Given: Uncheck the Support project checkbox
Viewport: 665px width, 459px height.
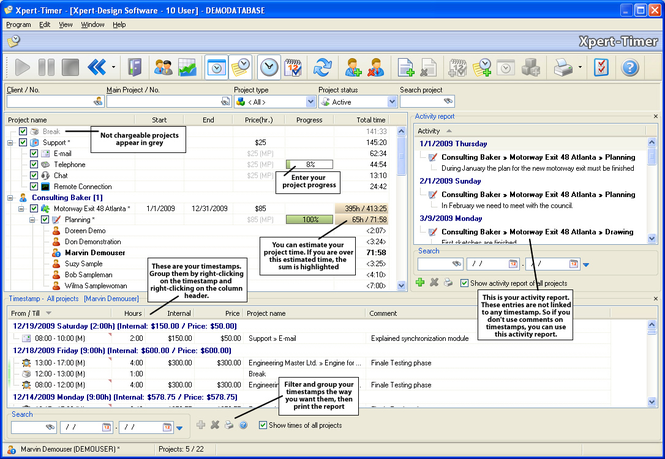Looking at the screenshot, I should 23,143.
